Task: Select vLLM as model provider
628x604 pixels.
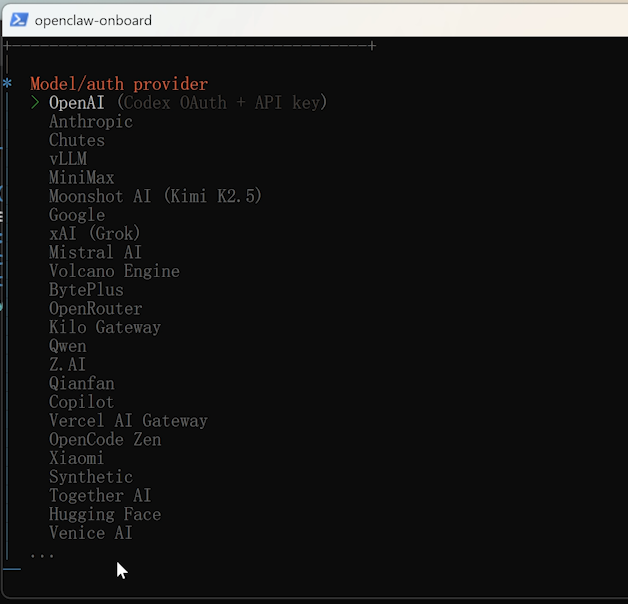Action: pos(68,159)
